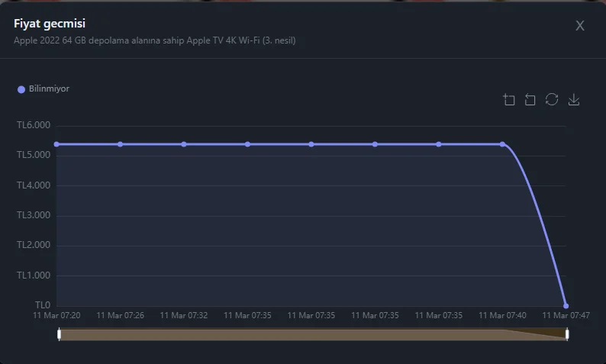The height and width of the screenshot is (364, 606).
Task: Pick the data point at 11 Mar 07:32
Action: tap(184, 144)
